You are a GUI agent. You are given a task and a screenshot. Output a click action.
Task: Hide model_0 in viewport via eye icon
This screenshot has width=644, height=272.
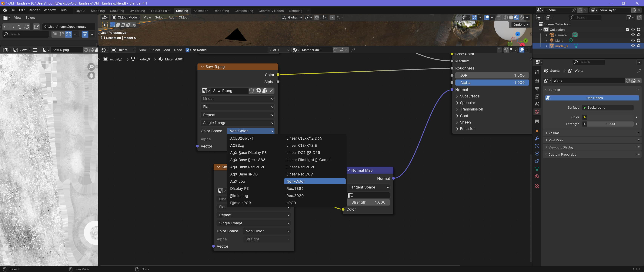[x=633, y=46]
